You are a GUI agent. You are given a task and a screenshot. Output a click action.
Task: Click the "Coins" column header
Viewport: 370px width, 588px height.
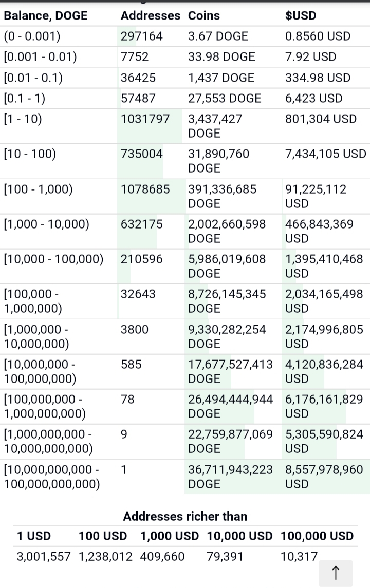click(x=204, y=16)
